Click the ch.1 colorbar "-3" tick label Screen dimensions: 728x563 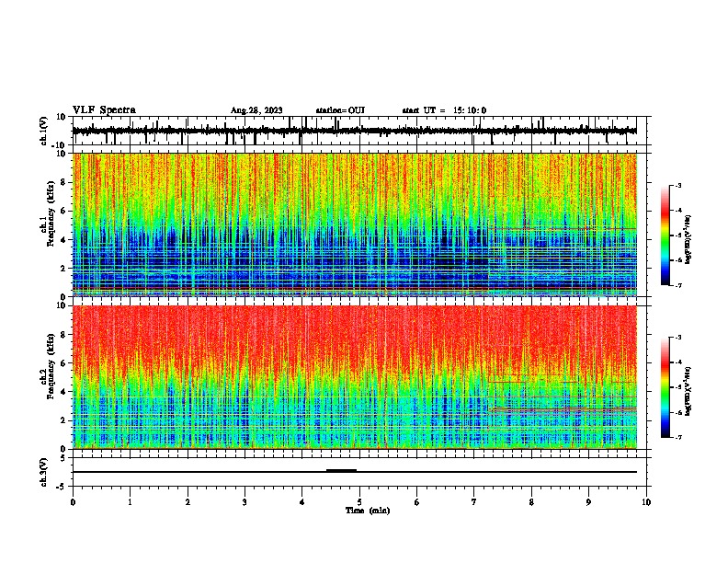coord(677,185)
